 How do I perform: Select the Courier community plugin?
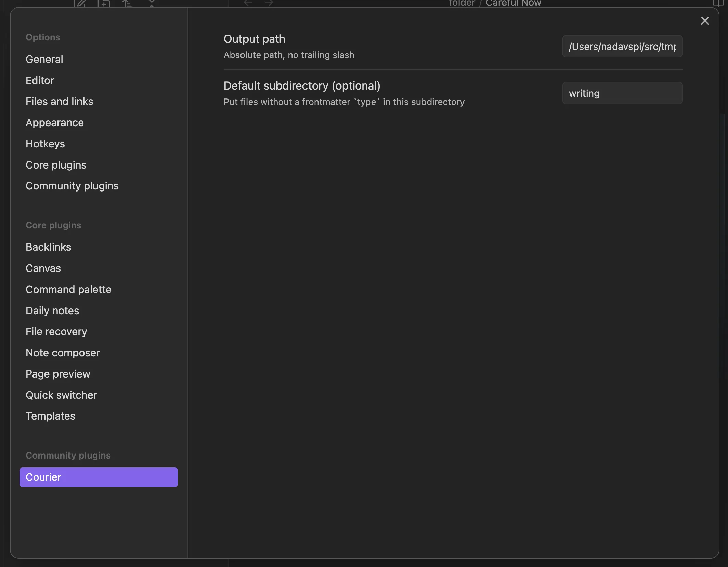pos(99,477)
